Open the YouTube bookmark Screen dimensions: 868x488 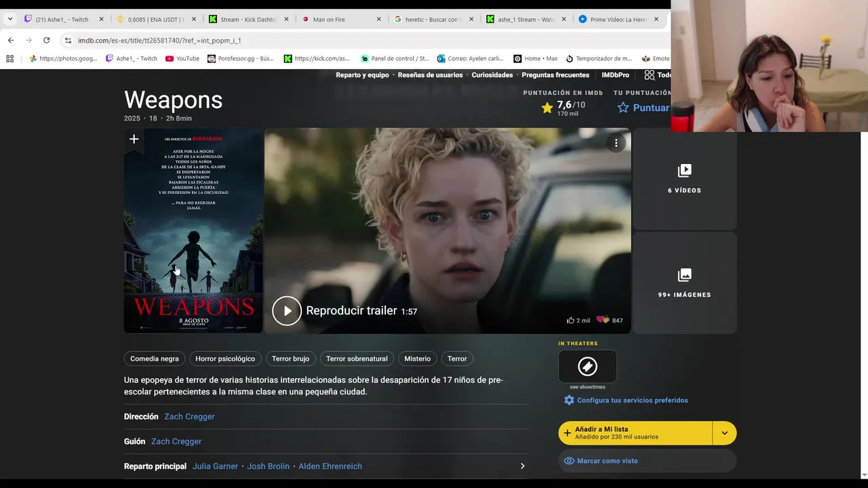coord(182,59)
